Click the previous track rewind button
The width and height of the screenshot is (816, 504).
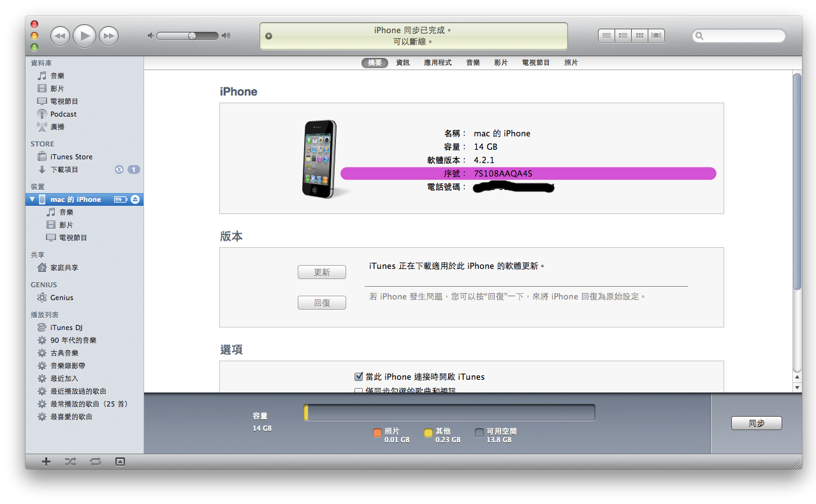[59, 36]
